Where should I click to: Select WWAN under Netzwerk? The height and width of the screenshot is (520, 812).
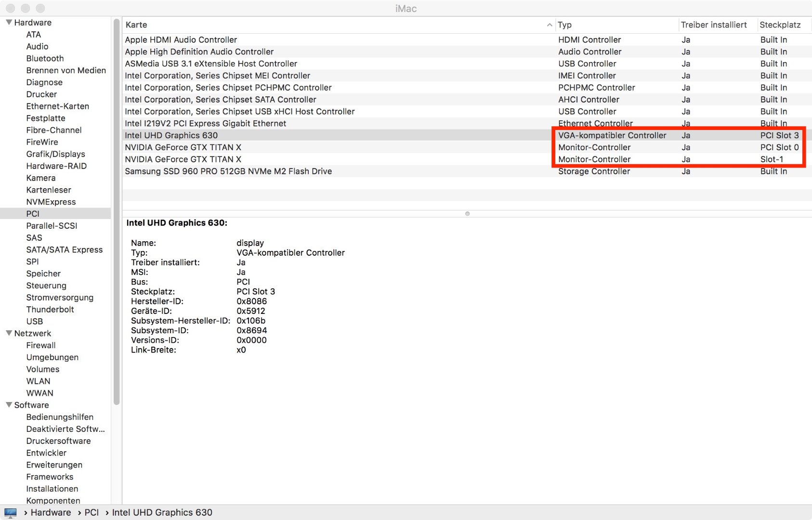[x=39, y=393]
